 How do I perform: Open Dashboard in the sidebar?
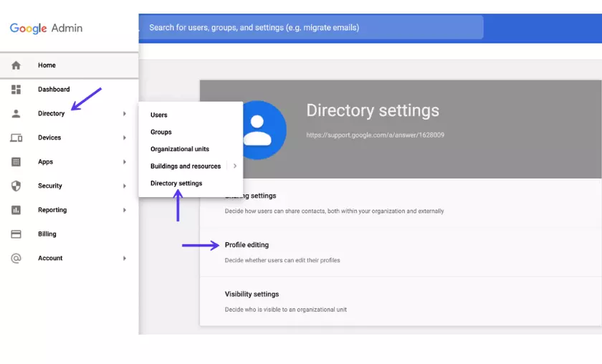point(69,90)
